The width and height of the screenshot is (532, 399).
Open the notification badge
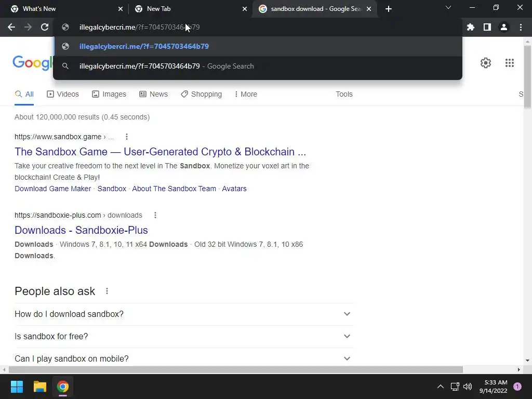click(517, 387)
